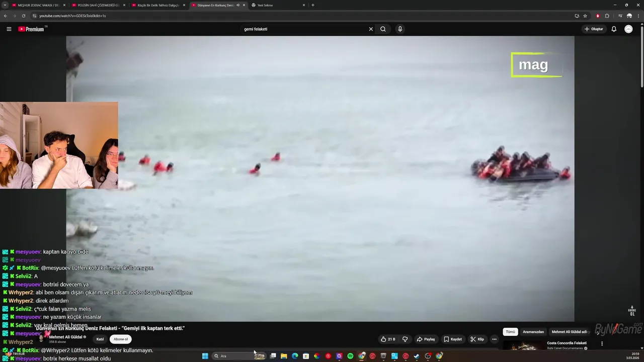Click the Katıl join button
The image size is (644, 362).
click(100, 339)
